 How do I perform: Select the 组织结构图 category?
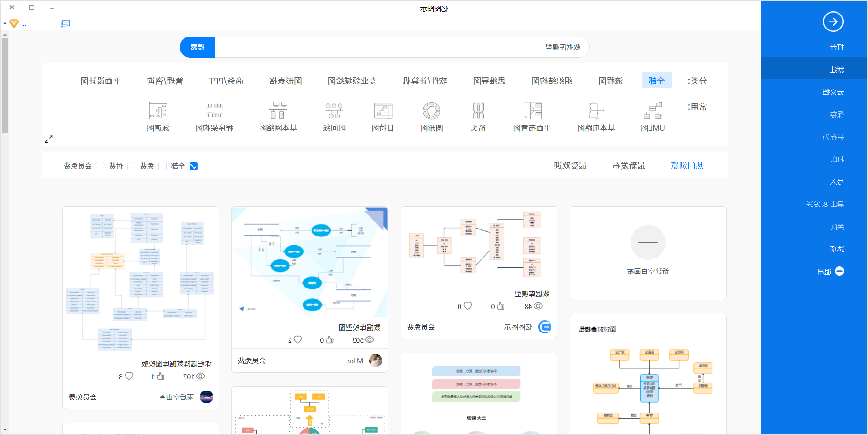pos(552,81)
